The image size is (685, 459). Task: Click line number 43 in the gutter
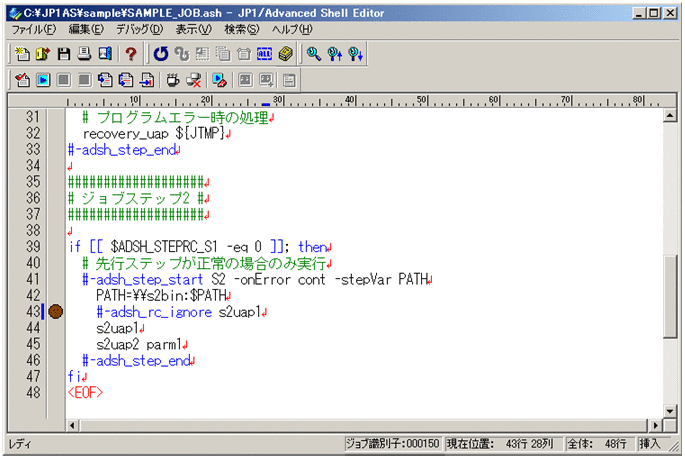pos(33,311)
